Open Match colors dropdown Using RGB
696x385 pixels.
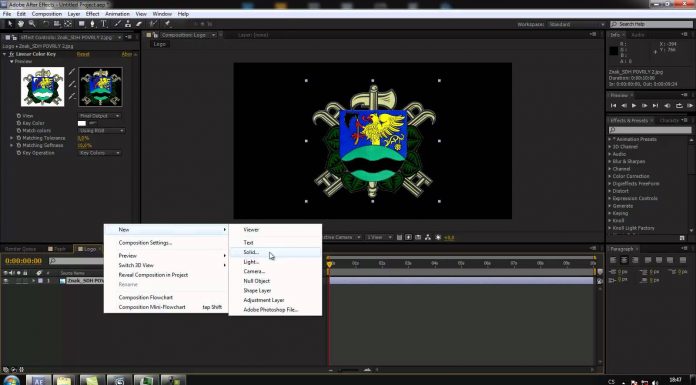point(101,131)
